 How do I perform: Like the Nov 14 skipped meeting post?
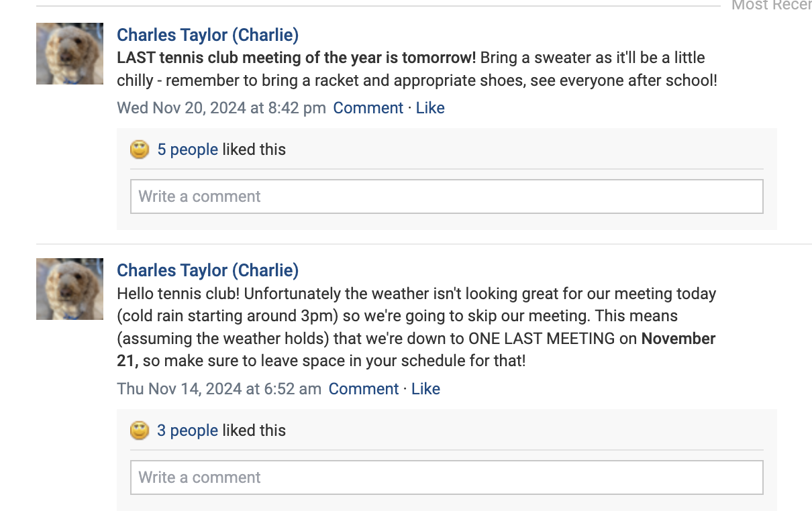pos(425,389)
